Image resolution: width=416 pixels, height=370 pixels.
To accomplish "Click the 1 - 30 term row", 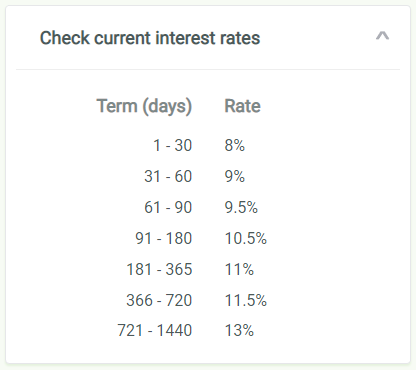I will click(x=172, y=145).
